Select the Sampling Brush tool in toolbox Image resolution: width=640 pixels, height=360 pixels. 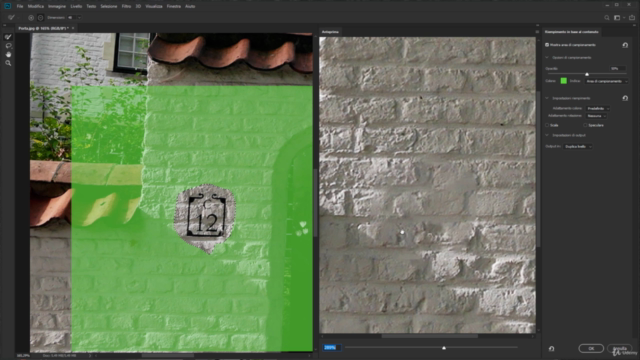pos(8,37)
